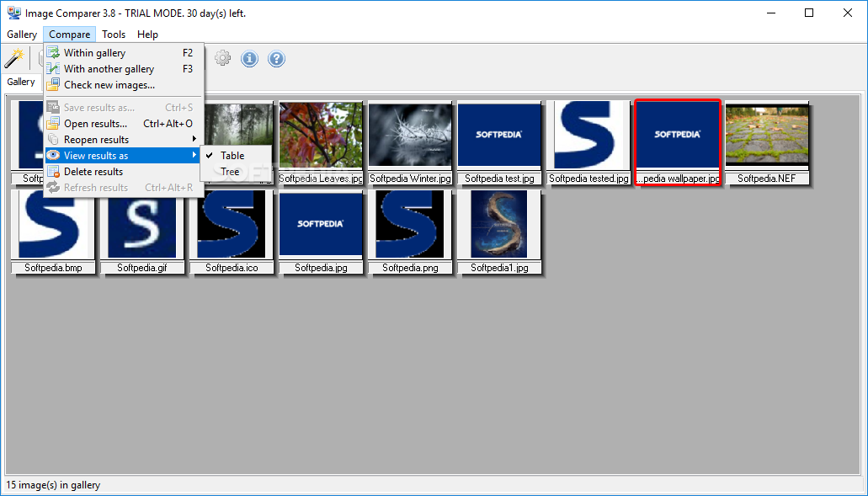Click the Softpedia Winter.jpg file name label
The width and height of the screenshot is (868, 496).
point(410,179)
